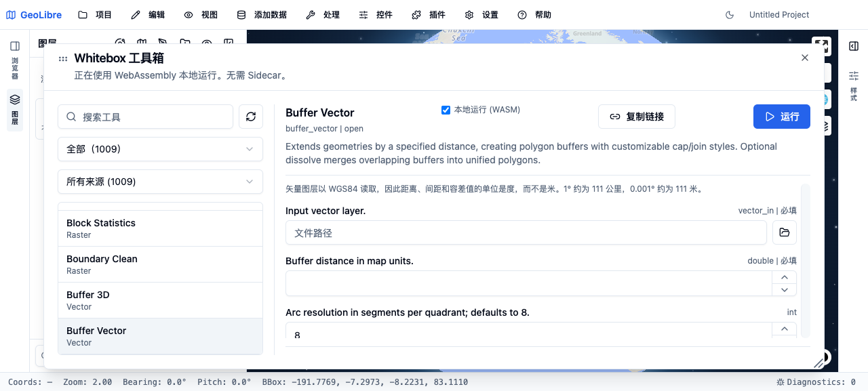Toggle the 本地运行 (WASM) checkbox
Image resolution: width=868 pixels, height=391 pixels.
click(x=446, y=110)
